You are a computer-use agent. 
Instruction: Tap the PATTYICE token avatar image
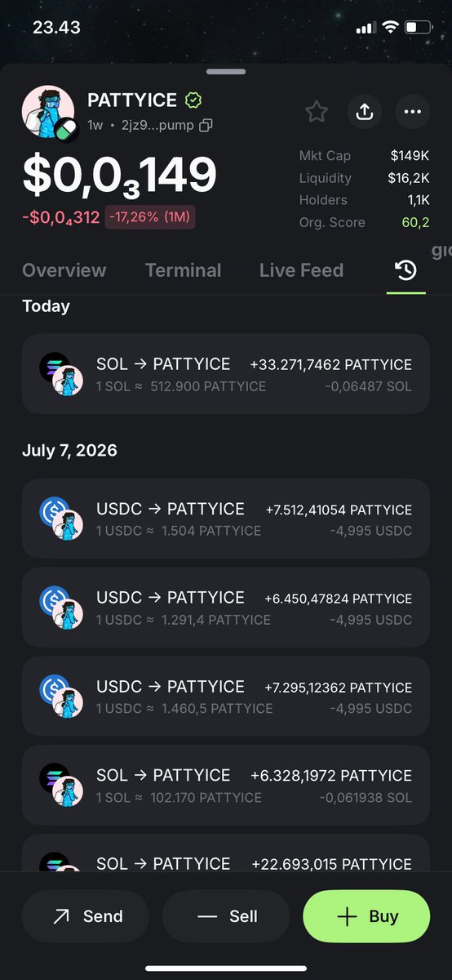(48, 114)
